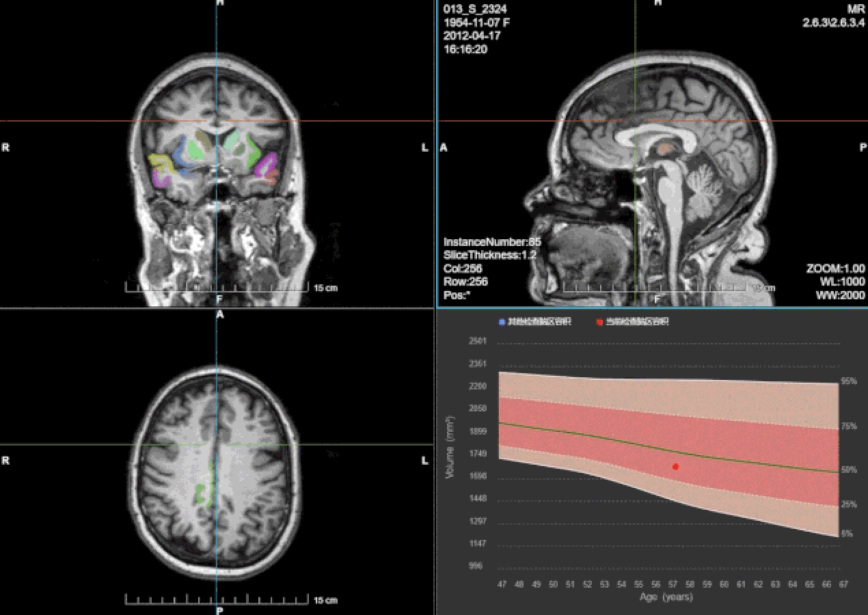Click the Age (years) axis title

tap(666, 597)
